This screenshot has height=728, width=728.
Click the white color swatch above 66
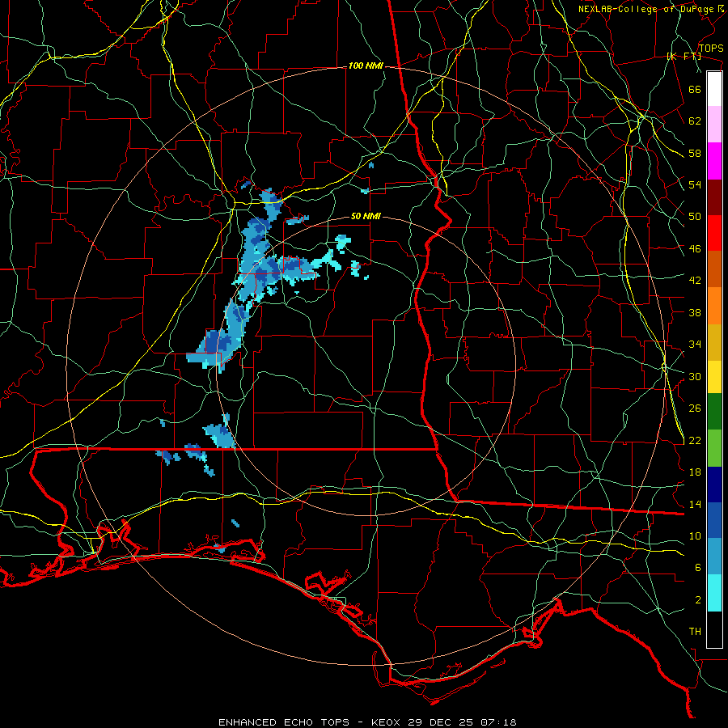coord(714,89)
